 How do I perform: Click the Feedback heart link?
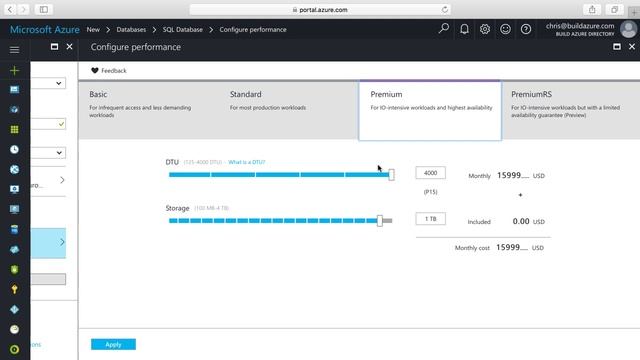pyautogui.click(x=109, y=71)
